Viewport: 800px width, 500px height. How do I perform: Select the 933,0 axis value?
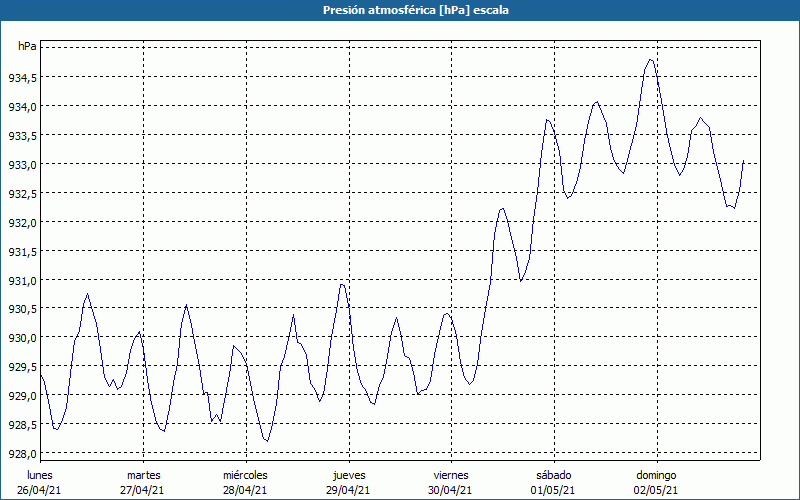pos(22,165)
